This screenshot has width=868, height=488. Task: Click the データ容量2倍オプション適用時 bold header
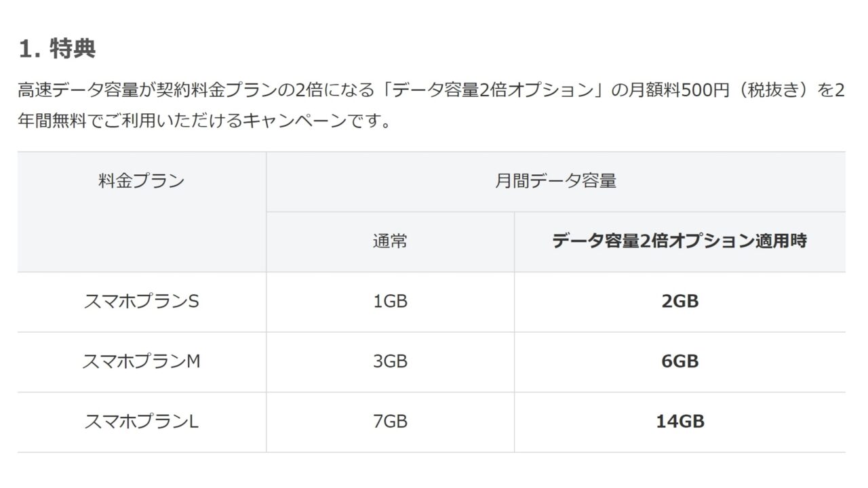click(679, 241)
